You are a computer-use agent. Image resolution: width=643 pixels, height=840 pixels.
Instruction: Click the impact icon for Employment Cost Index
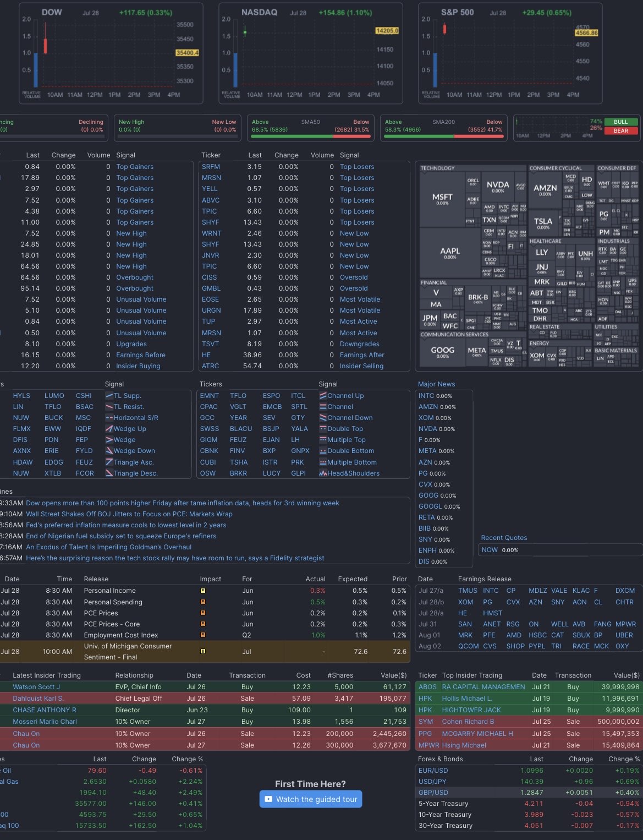point(203,635)
